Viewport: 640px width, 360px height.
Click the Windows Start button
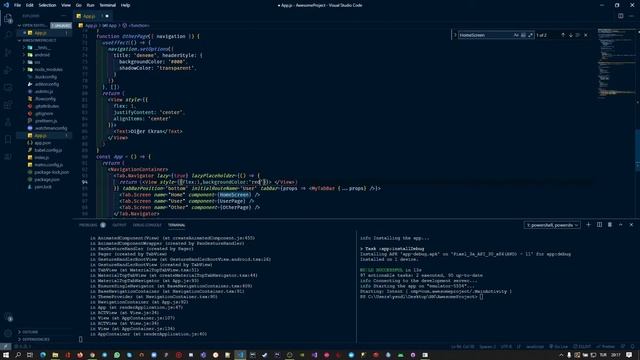pos(6,355)
